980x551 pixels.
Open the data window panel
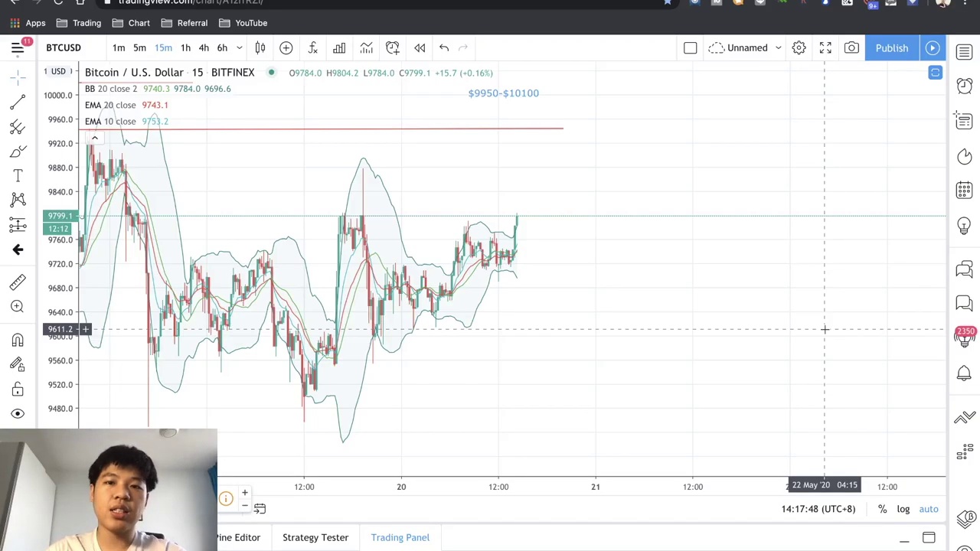pos(964,121)
